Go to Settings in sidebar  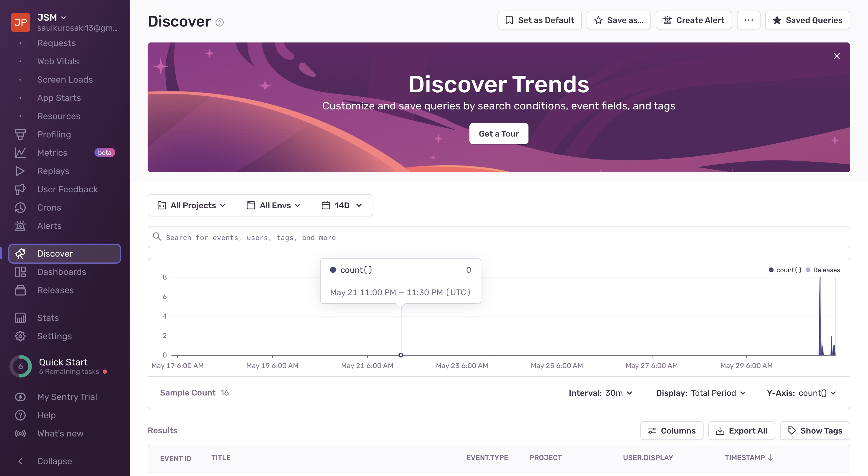point(54,336)
